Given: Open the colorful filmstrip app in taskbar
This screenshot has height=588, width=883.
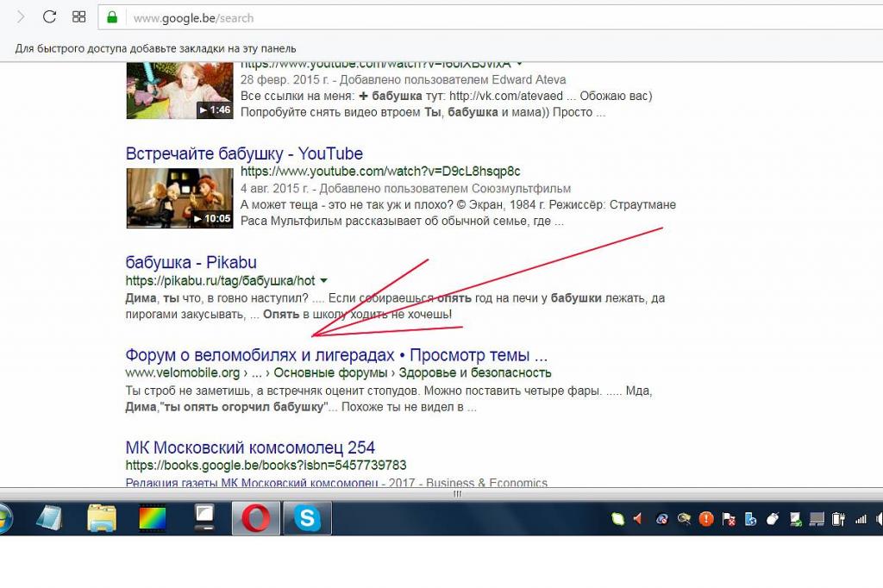Looking at the screenshot, I should [x=153, y=518].
